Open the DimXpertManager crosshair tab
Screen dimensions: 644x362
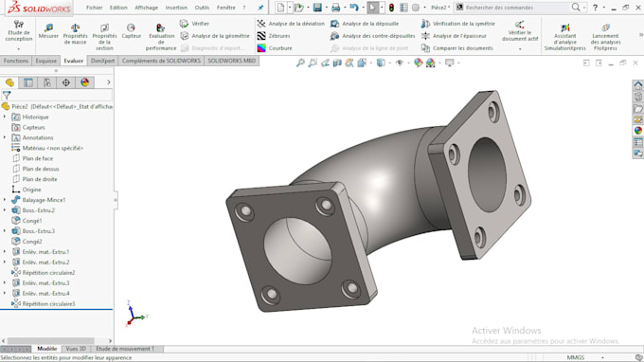tap(65, 82)
